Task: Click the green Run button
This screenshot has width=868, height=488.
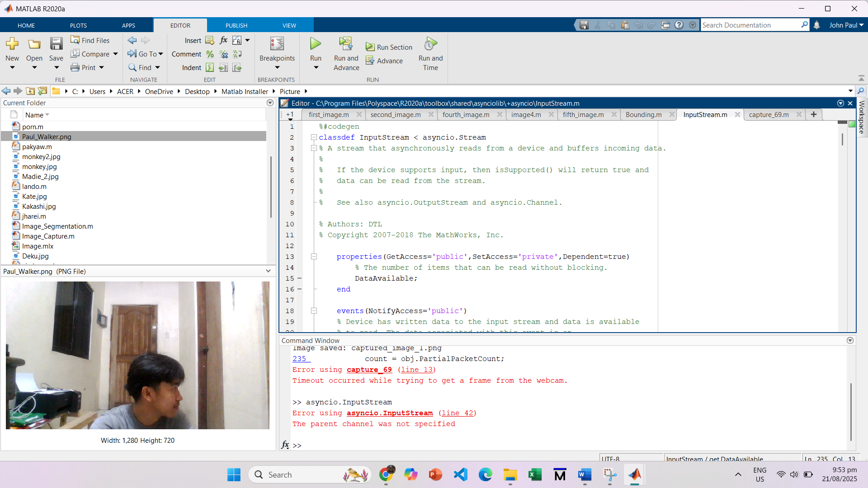Action: 316,44
